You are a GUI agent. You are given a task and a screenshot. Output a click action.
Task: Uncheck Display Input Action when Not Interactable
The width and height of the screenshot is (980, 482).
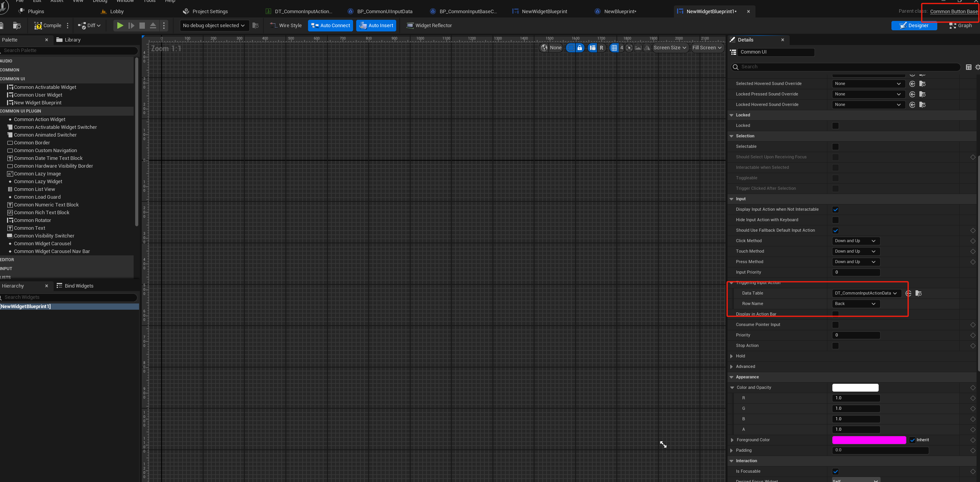[836, 210]
